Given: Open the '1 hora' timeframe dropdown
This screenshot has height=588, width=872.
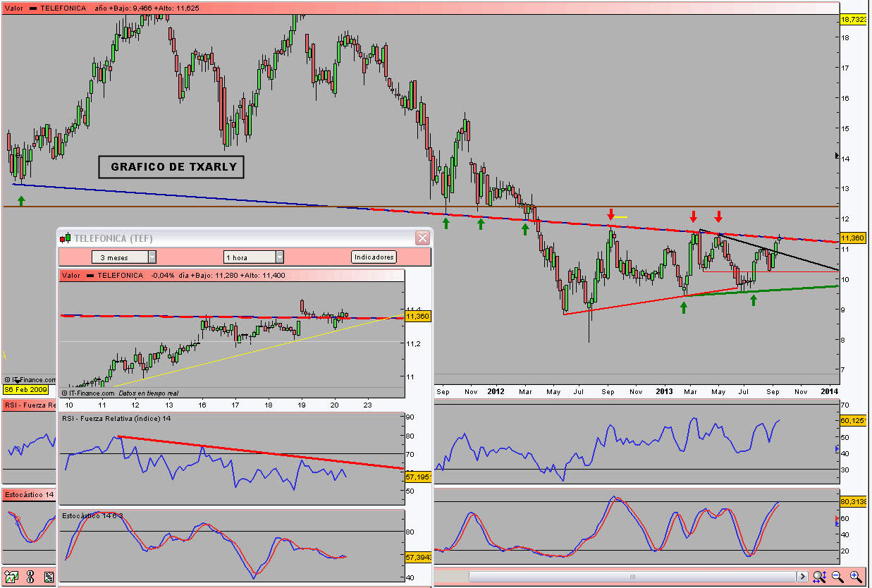Looking at the screenshot, I should click(x=279, y=257).
